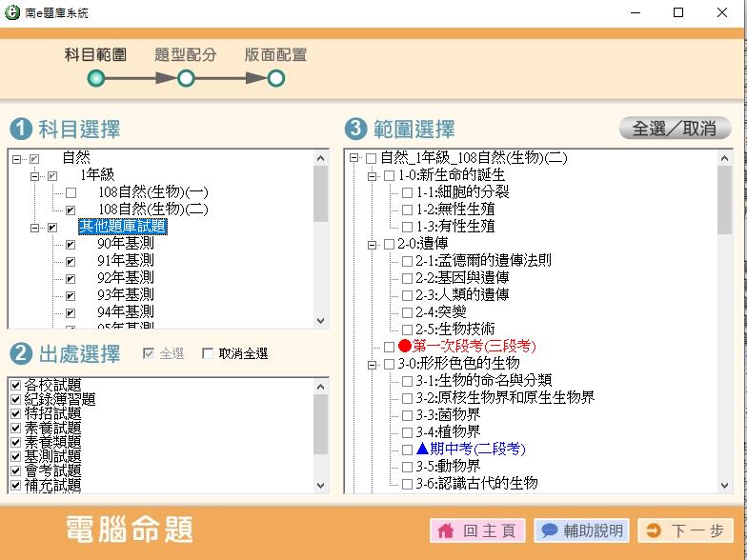This screenshot has width=747, height=560.
Task: Check the 108自然(生物)(一) checkbox
Action: pos(71,192)
